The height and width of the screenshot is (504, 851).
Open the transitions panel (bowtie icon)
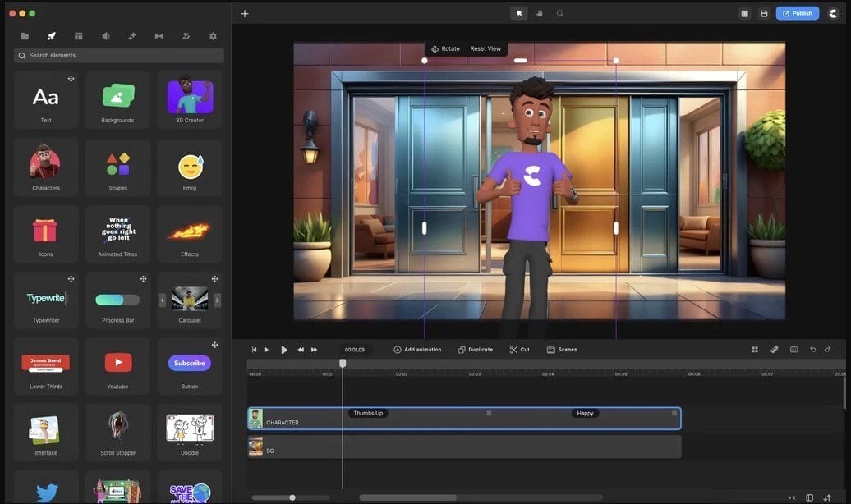tap(159, 36)
